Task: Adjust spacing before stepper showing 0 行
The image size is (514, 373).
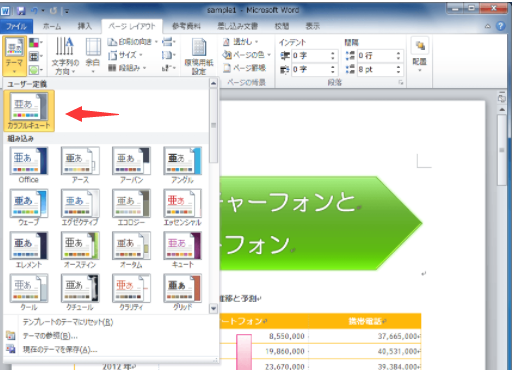Action: pyautogui.click(x=398, y=56)
